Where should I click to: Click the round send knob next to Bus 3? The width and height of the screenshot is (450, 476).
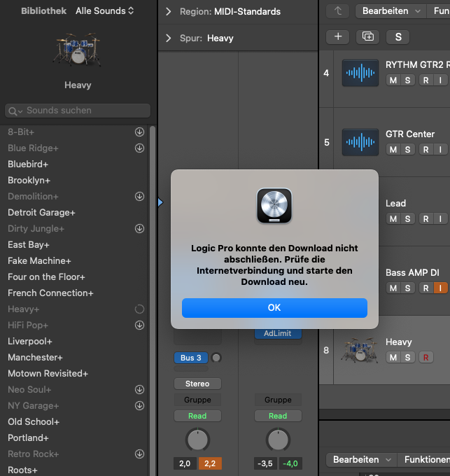[216, 358]
